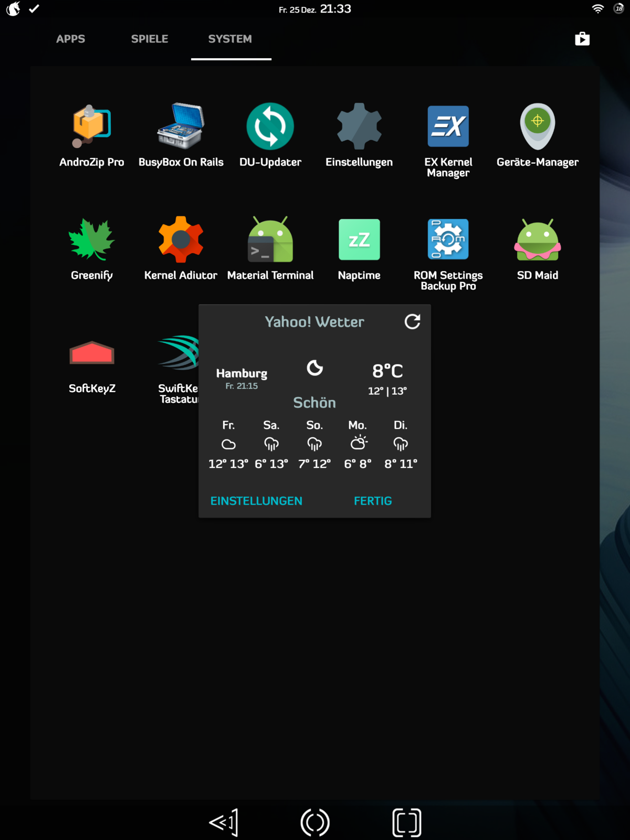Open the AndroZip Pro app
The image size is (630, 840).
(91, 127)
